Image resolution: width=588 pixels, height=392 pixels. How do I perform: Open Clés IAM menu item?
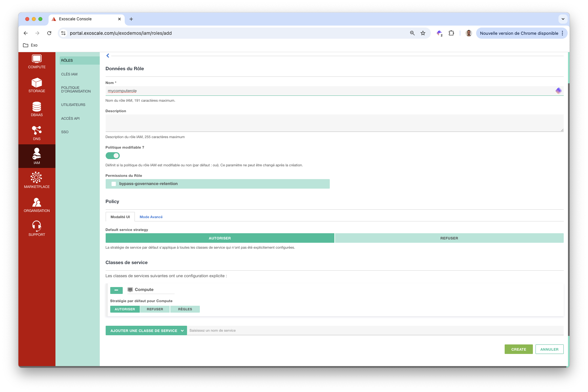point(69,74)
